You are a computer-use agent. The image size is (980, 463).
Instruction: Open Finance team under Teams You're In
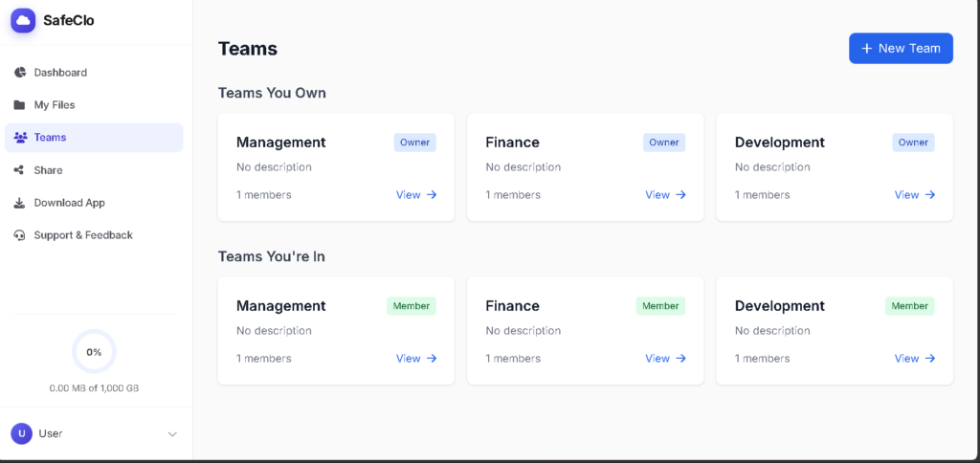pyautogui.click(x=666, y=359)
